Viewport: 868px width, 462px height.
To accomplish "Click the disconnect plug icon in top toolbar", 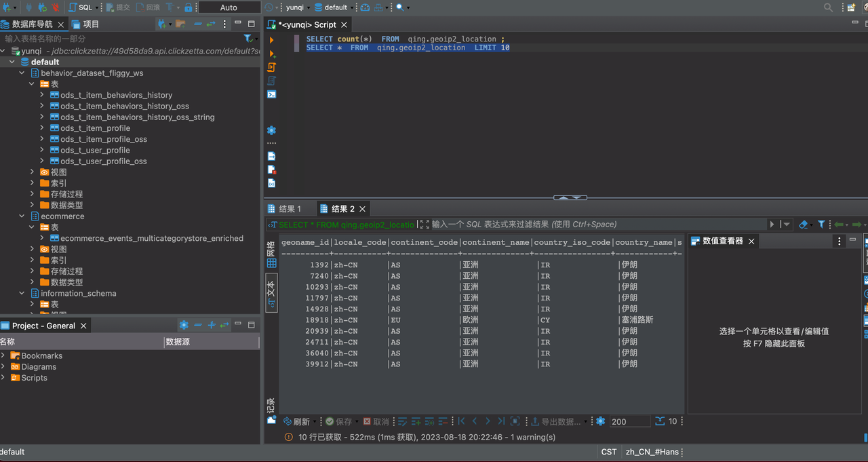I will (x=55, y=7).
